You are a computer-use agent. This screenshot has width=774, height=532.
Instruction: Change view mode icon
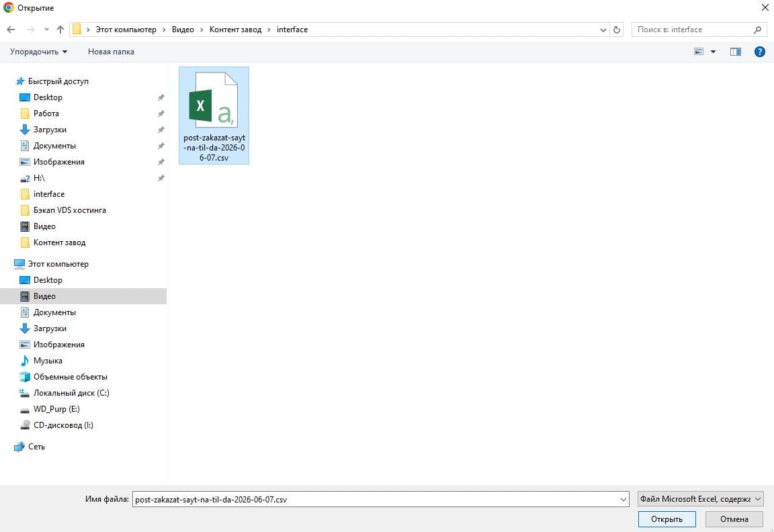pyautogui.click(x=699, y=51)
